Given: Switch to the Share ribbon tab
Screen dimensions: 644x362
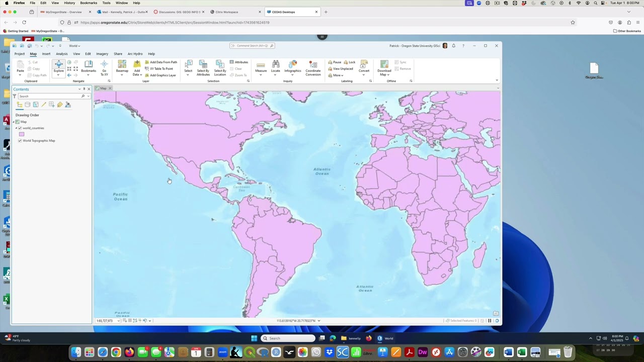Looking at the screenshot, I should (118, 54).
